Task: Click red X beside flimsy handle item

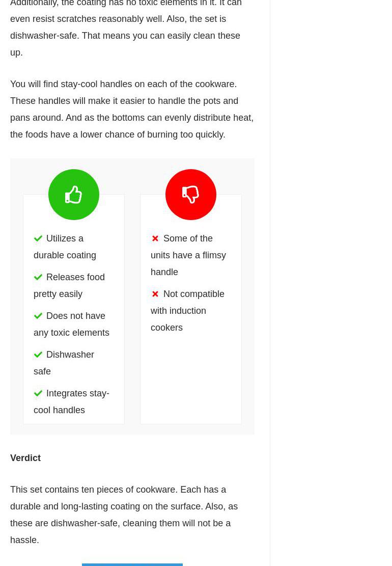Action: point(155,238)
